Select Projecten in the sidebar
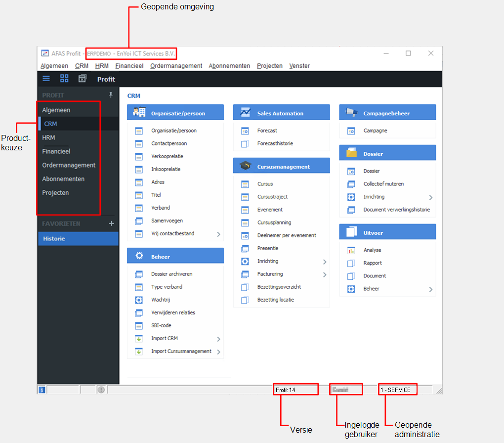This screenshot has width=504, height=443. (79, 193)
